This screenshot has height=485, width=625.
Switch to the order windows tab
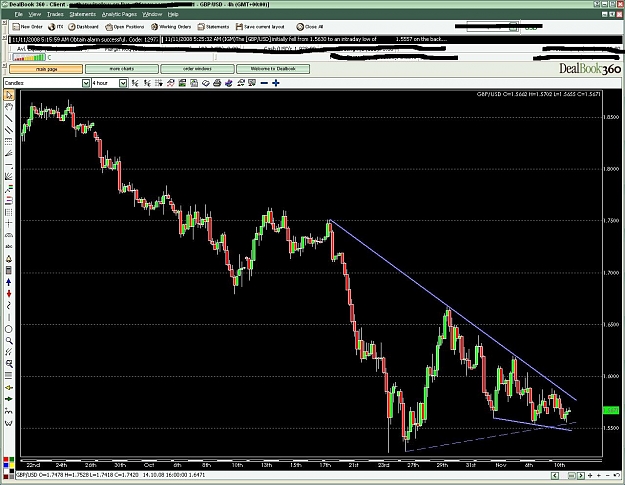point(197,69)
